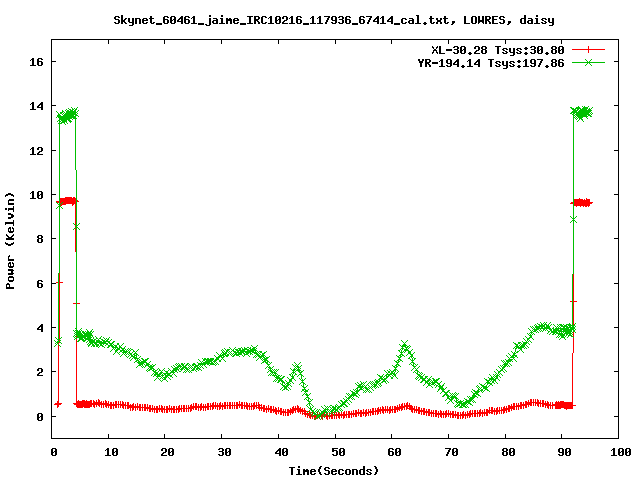640x480 pixels.
Task: Click the green curve small peak near 43 seconds
Action: 297,366
